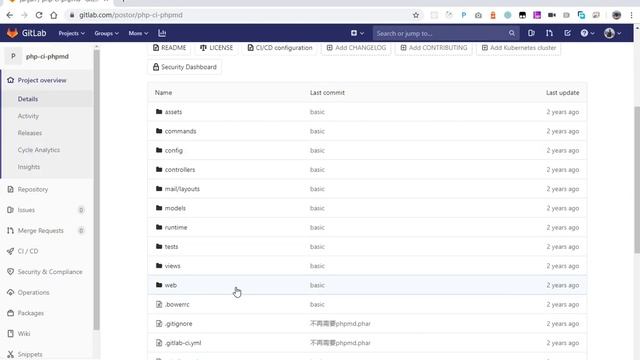This screenshot has height=360, width=640.
Task: Open the models folder
Action: point(175,208)
